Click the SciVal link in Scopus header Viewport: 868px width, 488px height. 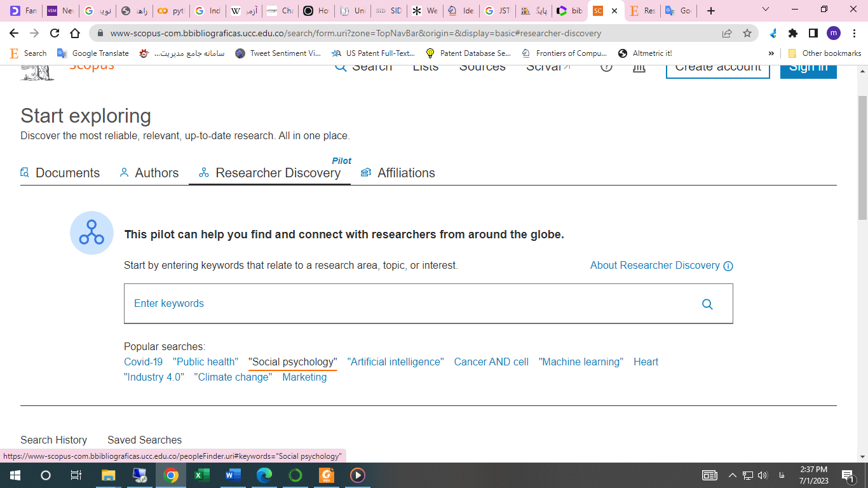[x=549, y=66]
